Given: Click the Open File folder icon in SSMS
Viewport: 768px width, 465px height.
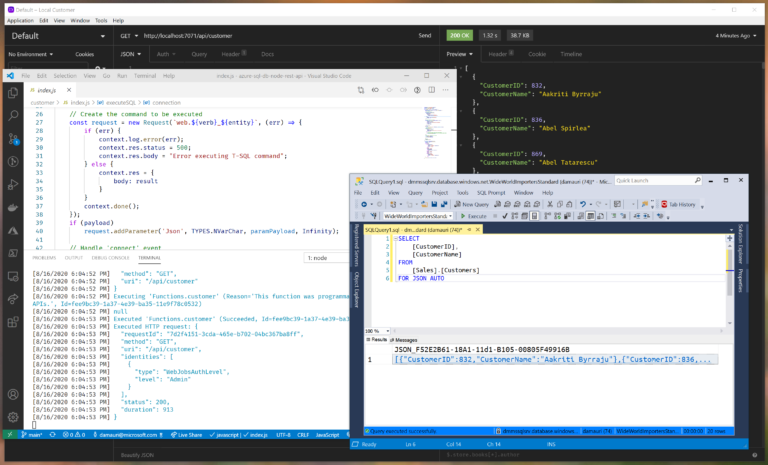Looking at the screenshot, I should pos(424,204).
